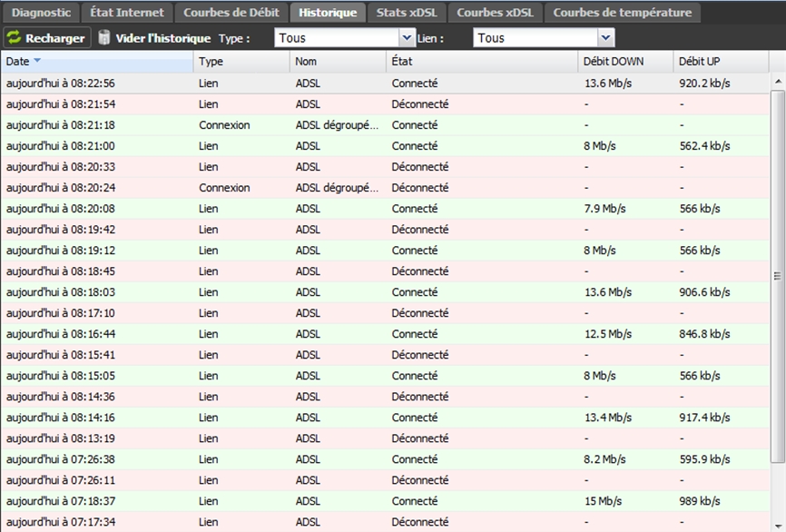The width and height of the screenshot is (786, 532).
Task: Go to the Courbes de Débit tab
Action: click(x=231, y=13)
